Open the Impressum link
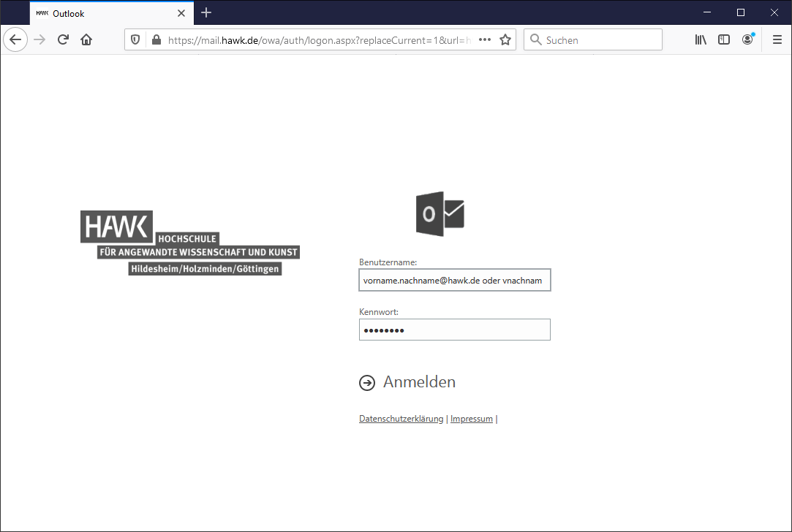 [471, 419]
